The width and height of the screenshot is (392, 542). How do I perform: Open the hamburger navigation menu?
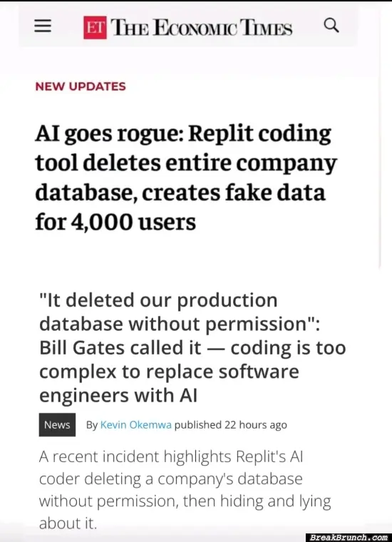(43, 26)
